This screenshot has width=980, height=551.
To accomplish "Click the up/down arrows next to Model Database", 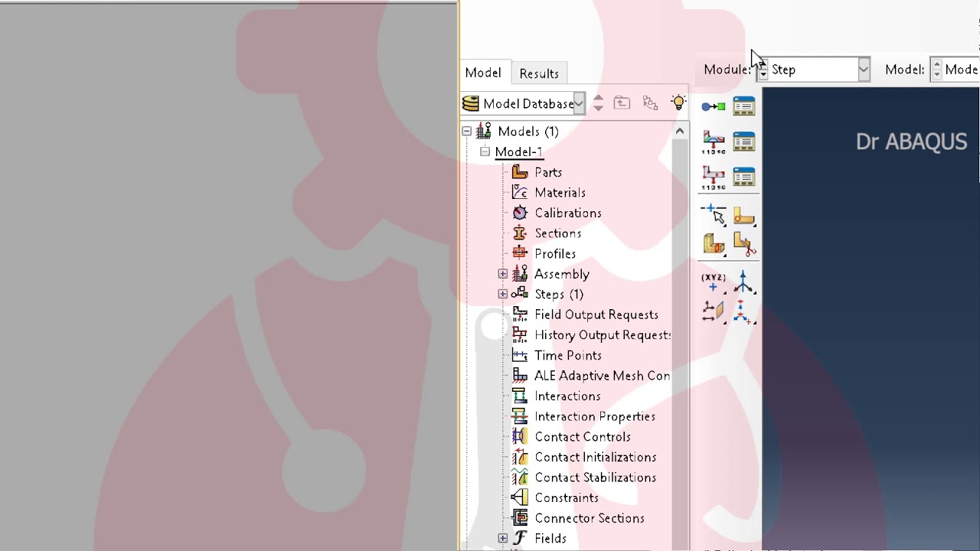I will [598, 103].
